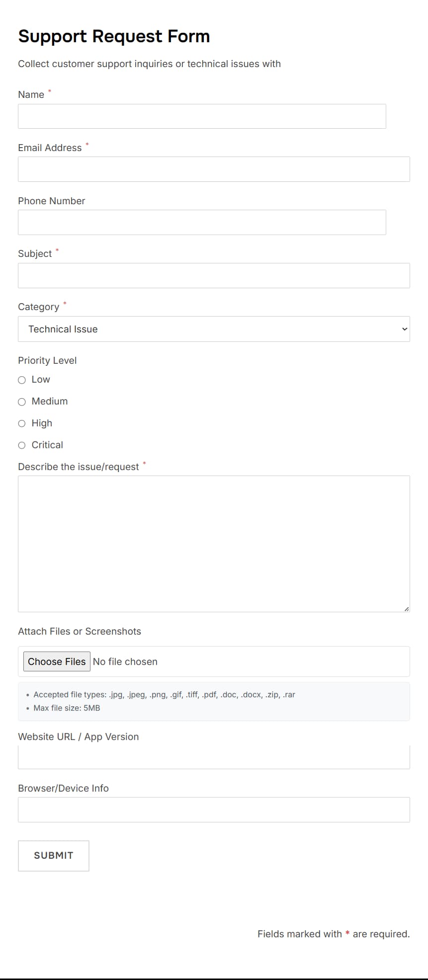Click inside the Name input field
The width and height of the screenshot is (428, 980).
click(202, 116)
